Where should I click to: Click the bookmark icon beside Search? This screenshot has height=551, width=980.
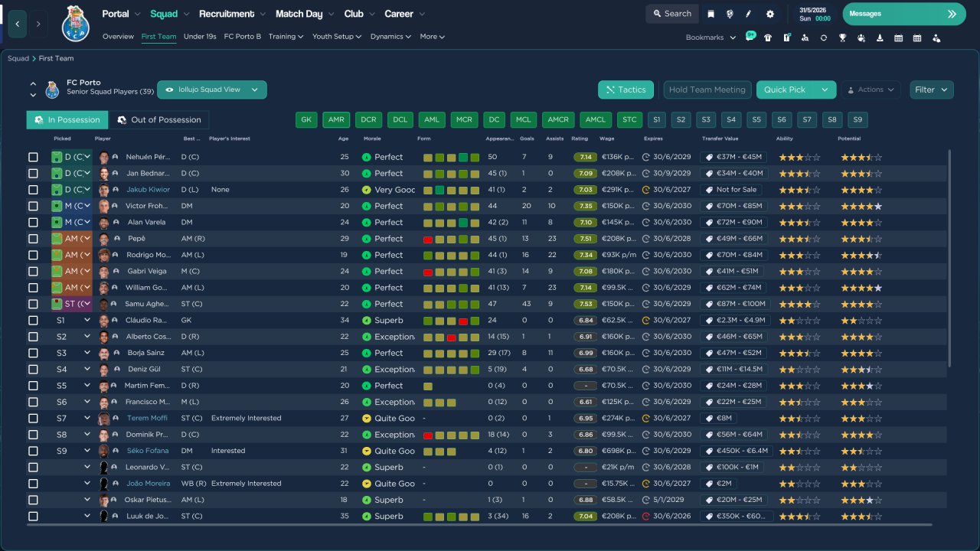click(710, 14)
